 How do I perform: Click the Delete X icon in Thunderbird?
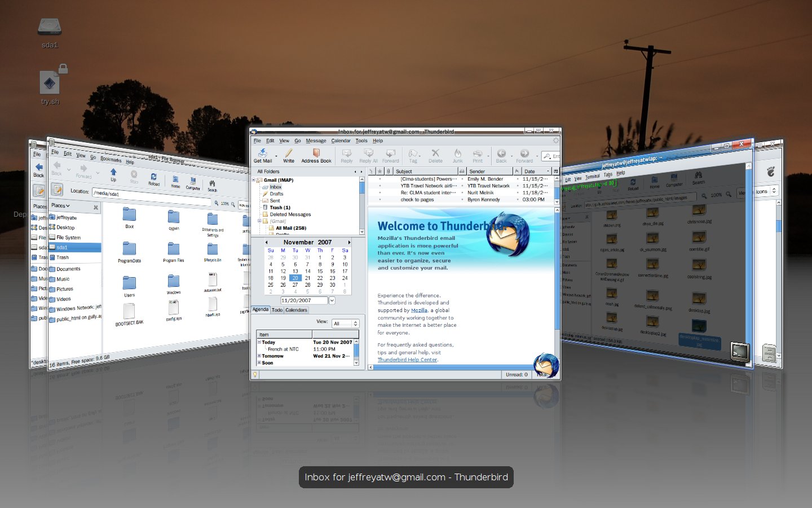[x=435, y=153]
